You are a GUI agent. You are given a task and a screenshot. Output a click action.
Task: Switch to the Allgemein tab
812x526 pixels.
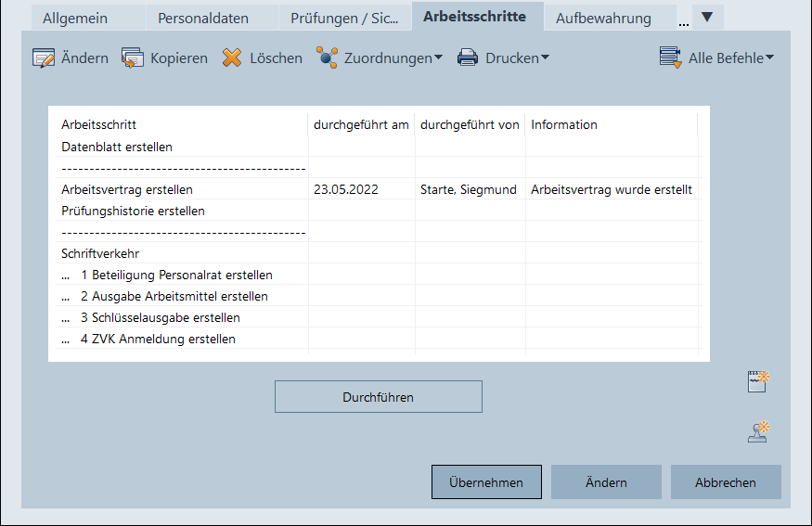click(x=75, y=19)
